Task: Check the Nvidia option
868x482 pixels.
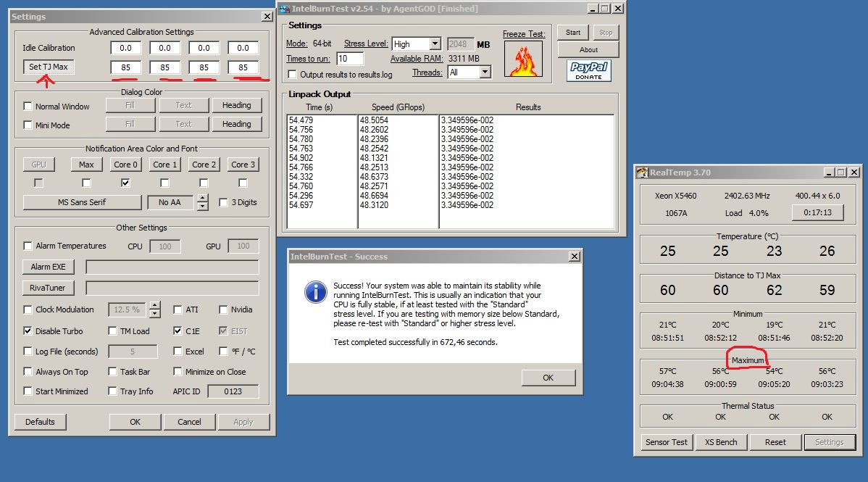Action: click(223, 309)
